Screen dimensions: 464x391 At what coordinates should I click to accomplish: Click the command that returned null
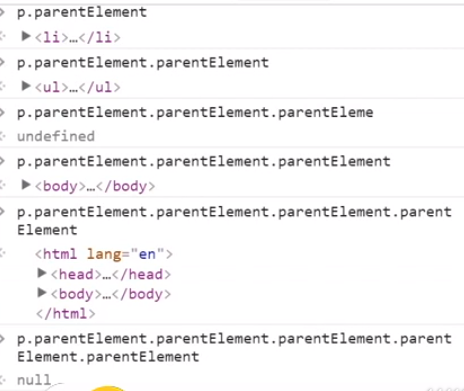(x=234, y=348)
